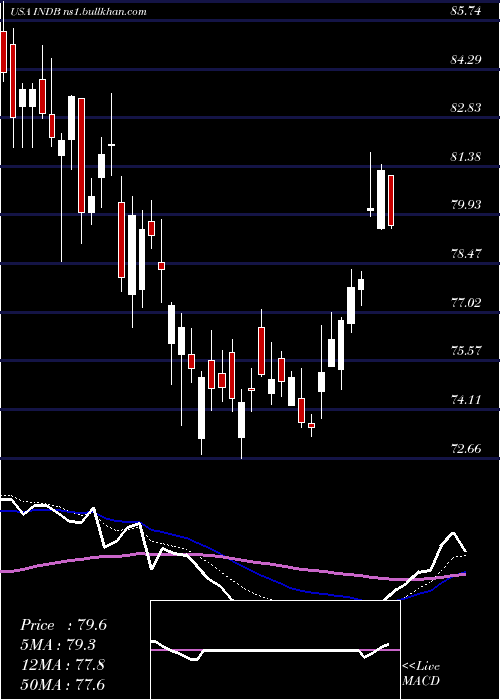This screenshot has height=700, width=500.
Task: Click the <<Live MACD label
Action: pos(421,674)
